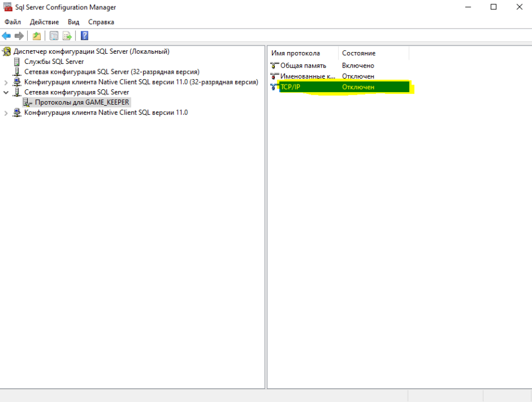532x402 pixels.
Task: Click the Общая память protocol icon
Action: click(274, 66)
